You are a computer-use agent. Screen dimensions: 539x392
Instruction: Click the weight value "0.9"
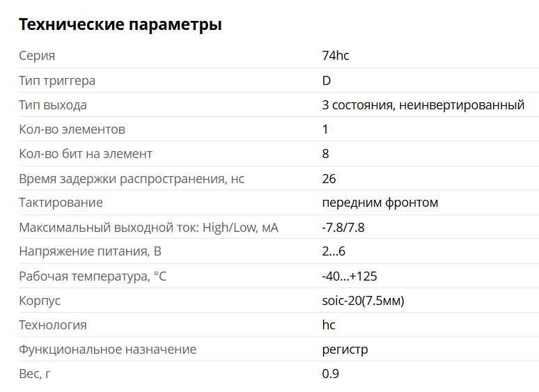pos(331,374)
